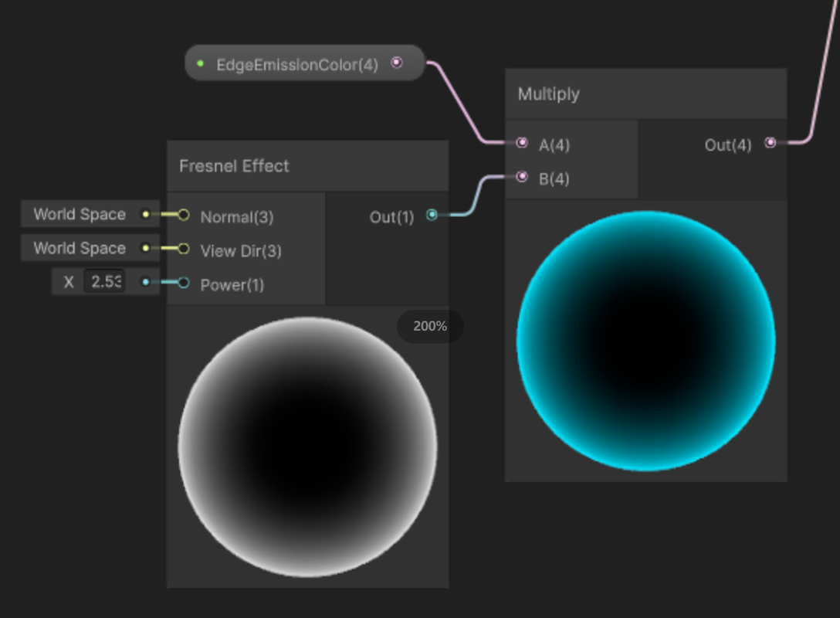Select the Multiply node title bar

646,93
